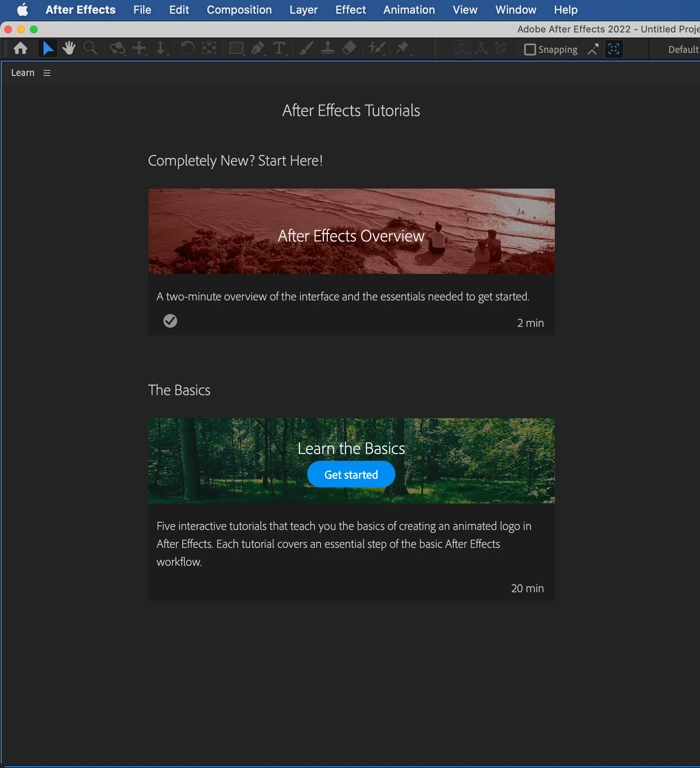
Task: Click the green maximize window button
Action: 34,29
